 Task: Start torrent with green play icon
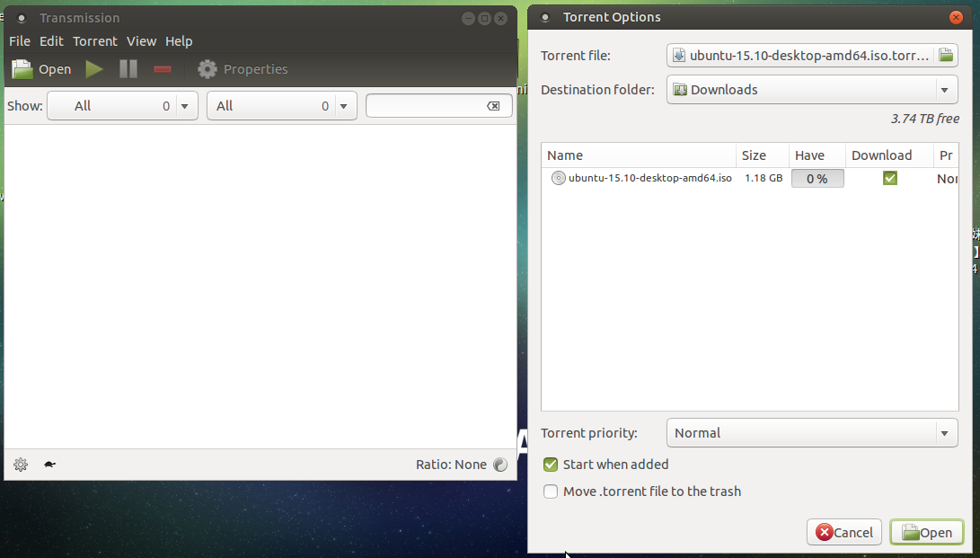(x=93, y=68)
